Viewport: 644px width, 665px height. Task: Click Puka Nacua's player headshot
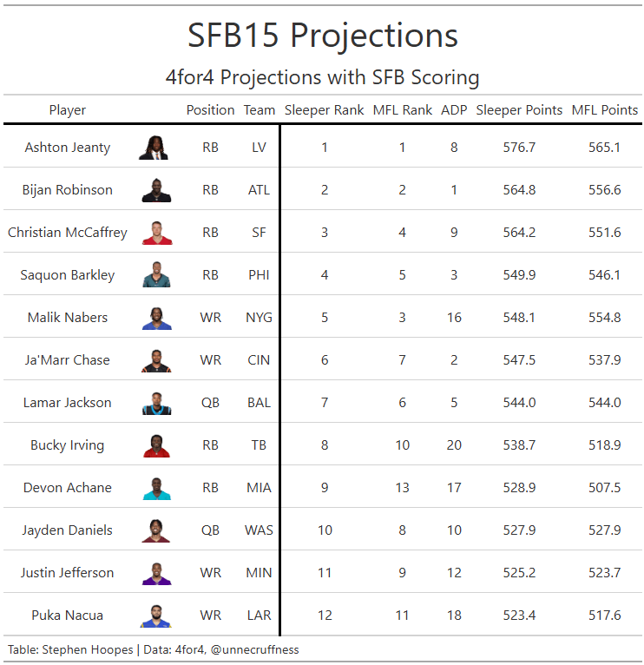(x=156, y=616)
